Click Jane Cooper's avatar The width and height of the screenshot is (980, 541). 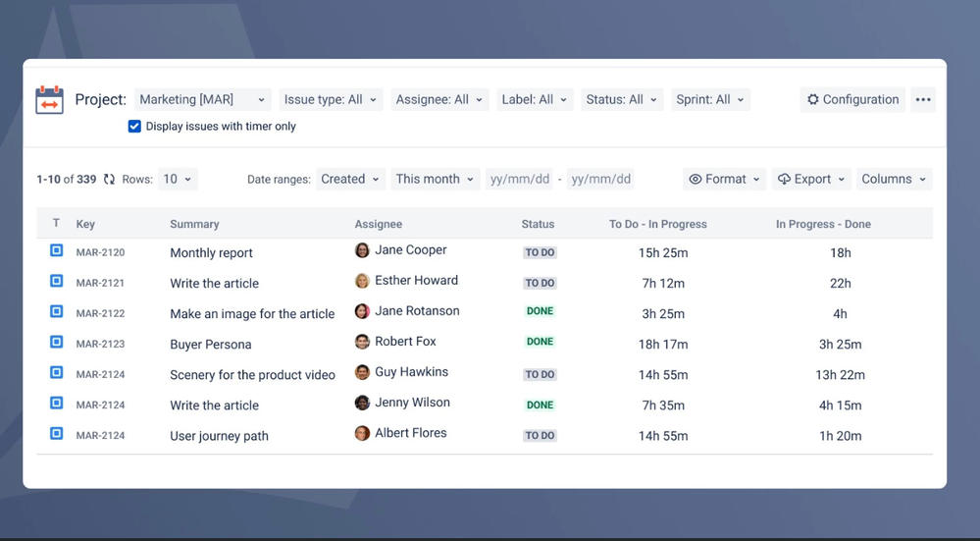[x=363, y=250]
